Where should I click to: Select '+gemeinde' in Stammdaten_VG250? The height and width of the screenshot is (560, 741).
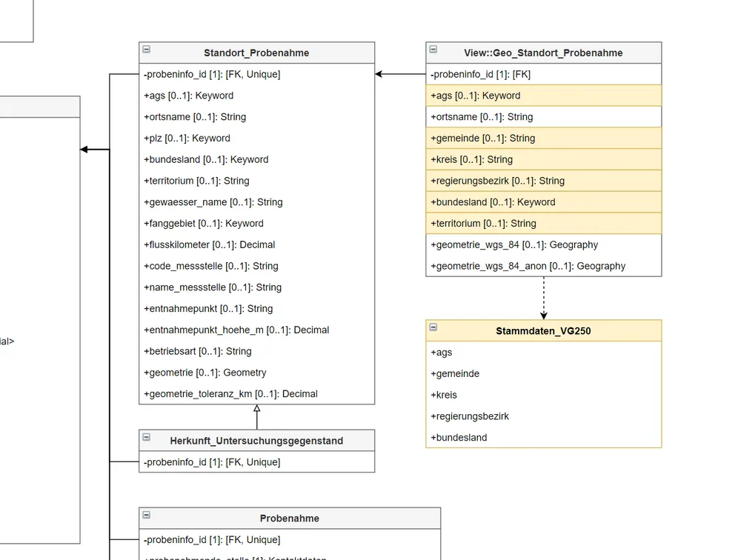click(x=543, y=373)
